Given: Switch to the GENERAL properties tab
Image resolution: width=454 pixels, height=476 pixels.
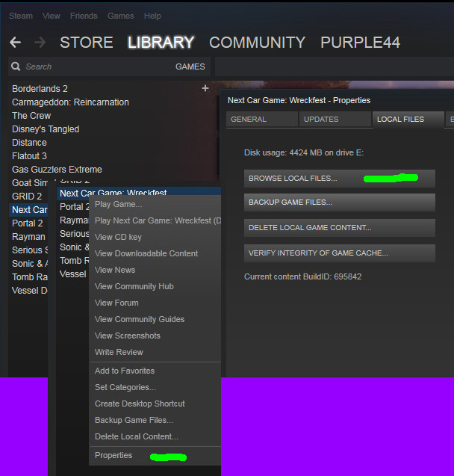Looking at the screenshot, I should coord(262,119).
